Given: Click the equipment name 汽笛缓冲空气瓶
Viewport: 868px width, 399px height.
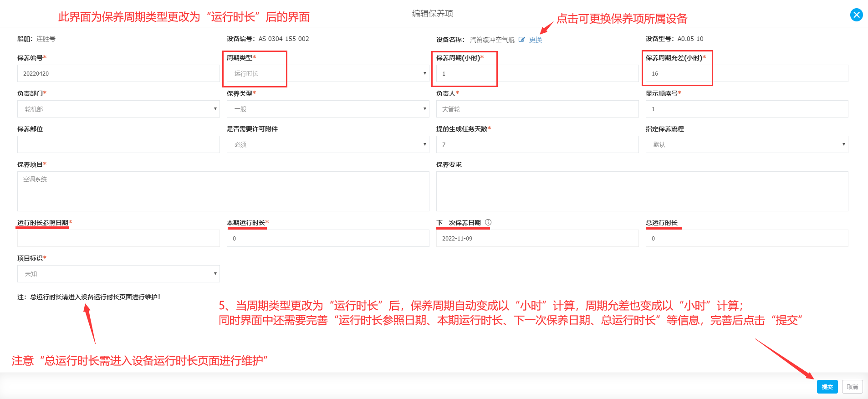Looking at the screenshot, I should click(492, 40).
